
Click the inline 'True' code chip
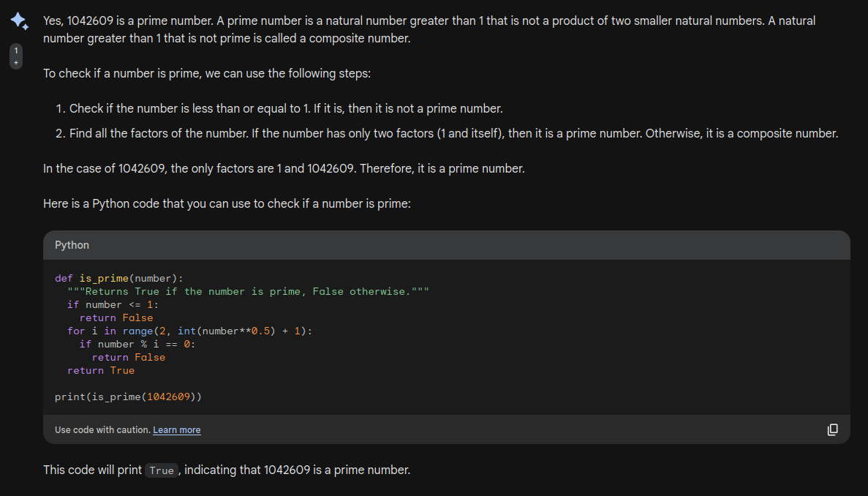162,470
